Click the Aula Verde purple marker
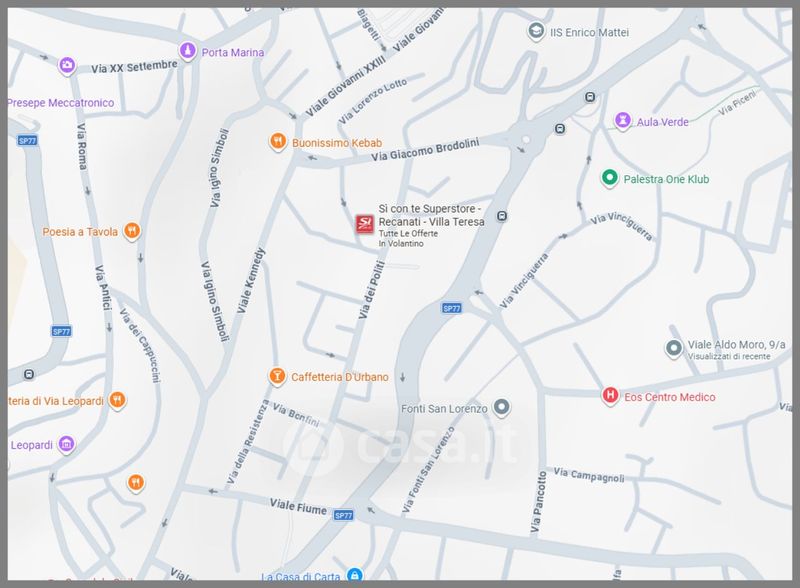 (623, 121)
